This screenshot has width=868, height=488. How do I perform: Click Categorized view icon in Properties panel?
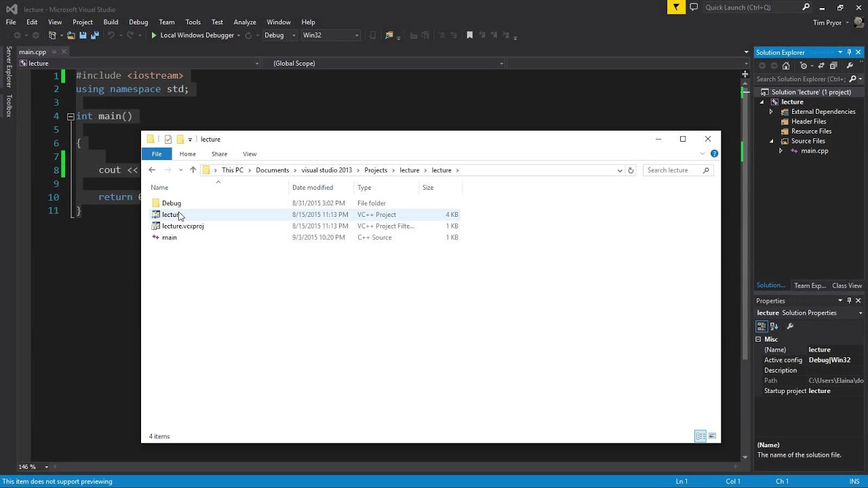tap(762, 326)
